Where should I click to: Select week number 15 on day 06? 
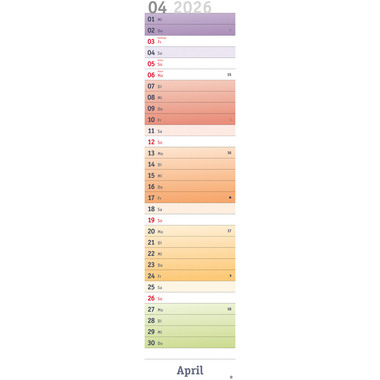(229, 75)
